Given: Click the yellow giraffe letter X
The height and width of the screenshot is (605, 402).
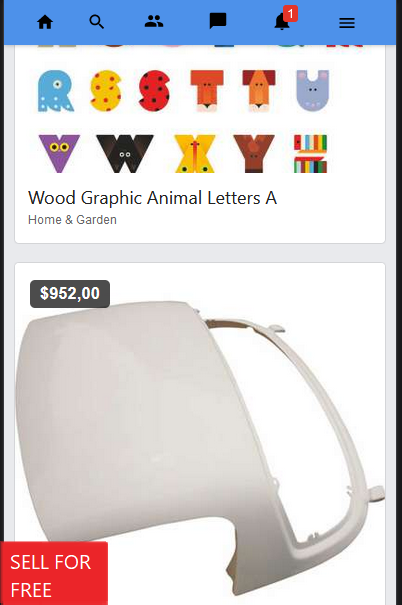Looking at the screenshot, I should [195, 153].
